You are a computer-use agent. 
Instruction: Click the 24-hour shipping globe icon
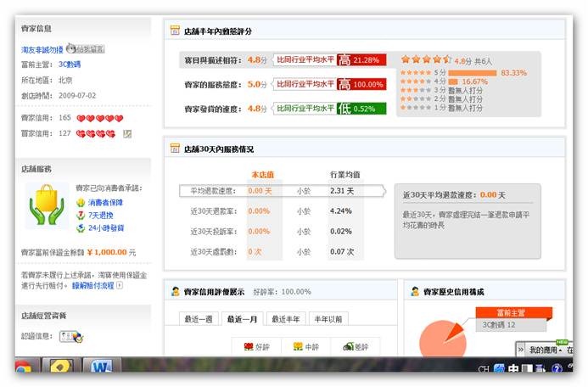tap(81, 228)
